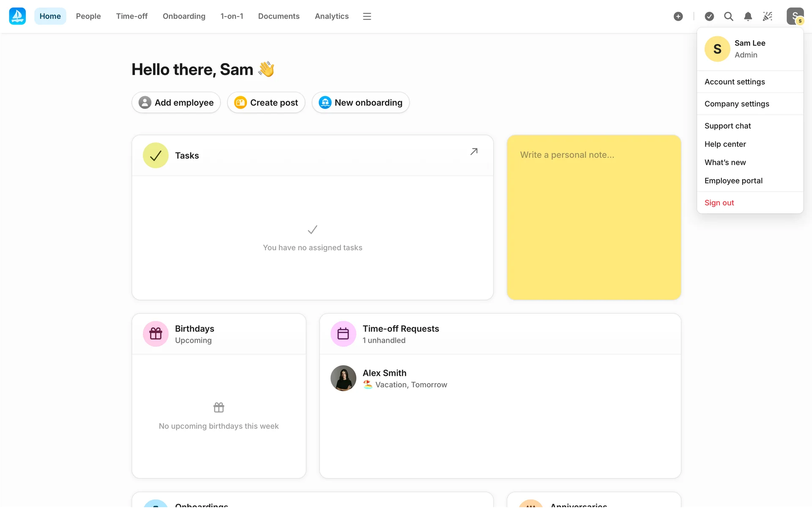Viewport: 812px width, 508px height.
Task: Click the Time-off Requests calendar icon
Action: pyautogui.click(x=343, y=334)
